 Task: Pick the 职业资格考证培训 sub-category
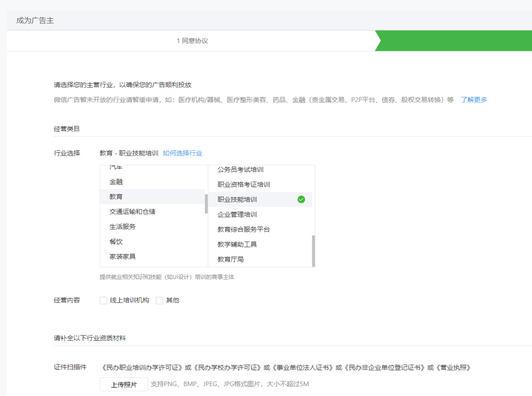tap(260, 185)
